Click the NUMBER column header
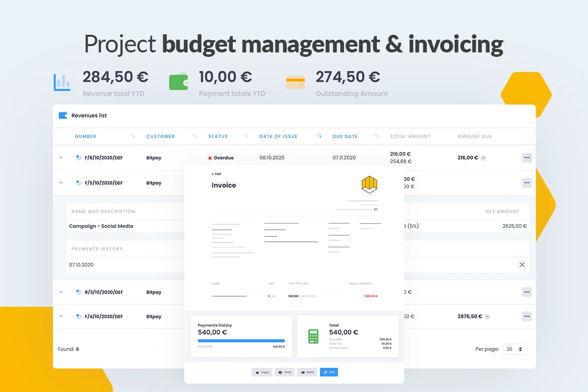This screenshot has width=588, height=392. pyautogui.click(x=86, y=136)
